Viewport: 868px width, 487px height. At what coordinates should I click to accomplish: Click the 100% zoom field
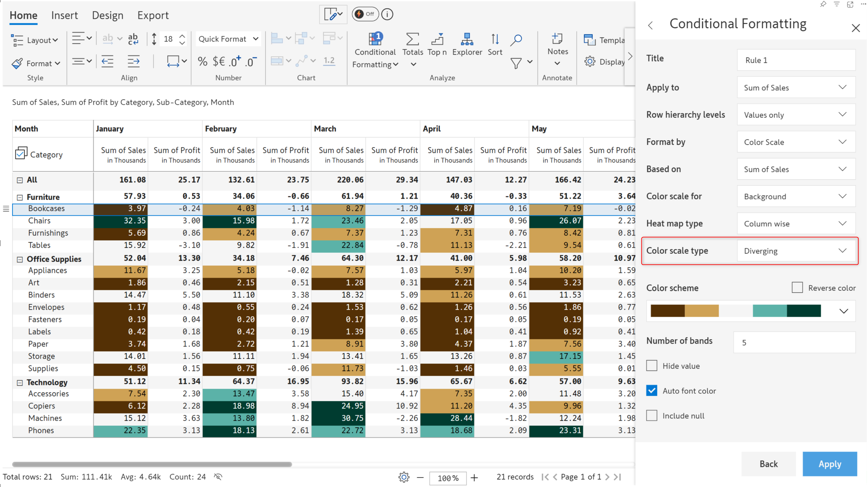(448, 477)
